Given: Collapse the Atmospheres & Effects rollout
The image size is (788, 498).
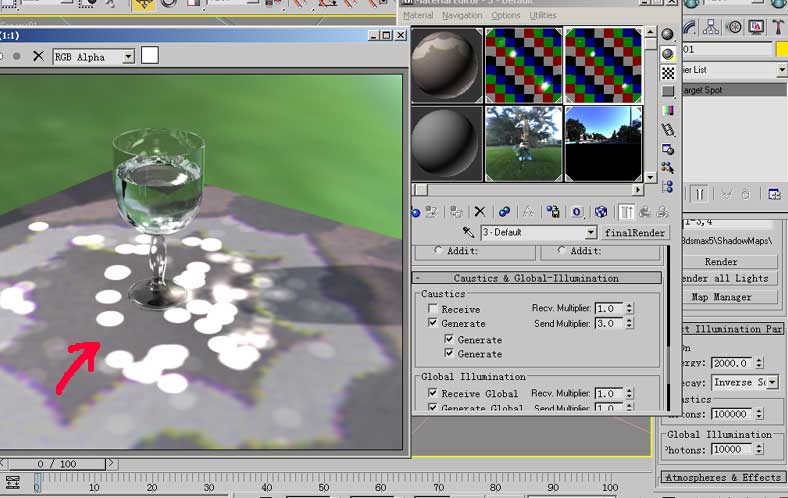Looking at the screenshot, I should pos(723,477).
